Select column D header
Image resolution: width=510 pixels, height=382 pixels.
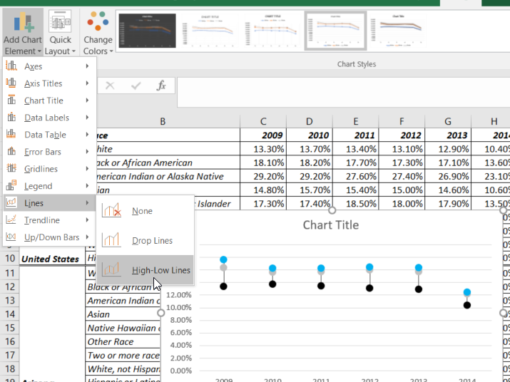pos(309,121)
